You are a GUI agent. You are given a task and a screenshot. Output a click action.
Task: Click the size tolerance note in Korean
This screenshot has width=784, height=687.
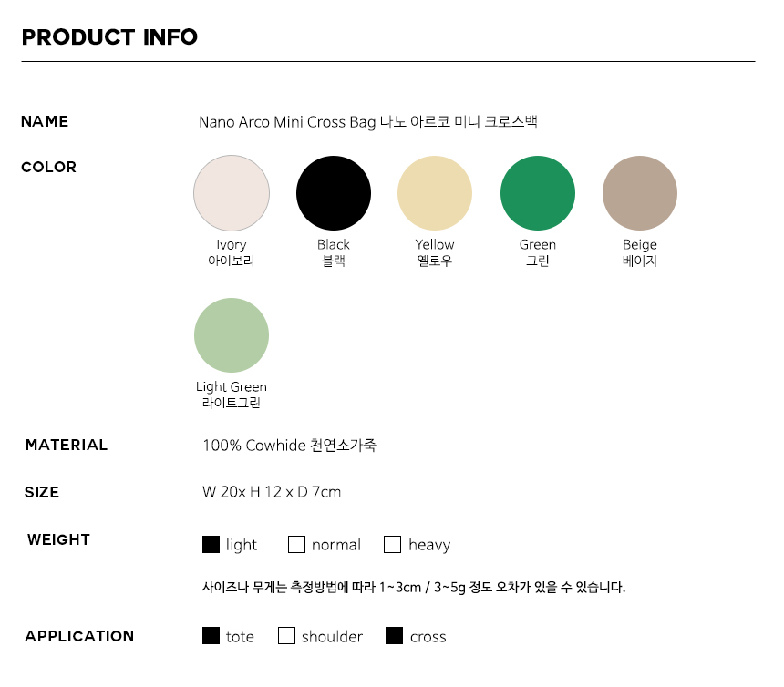414,587
